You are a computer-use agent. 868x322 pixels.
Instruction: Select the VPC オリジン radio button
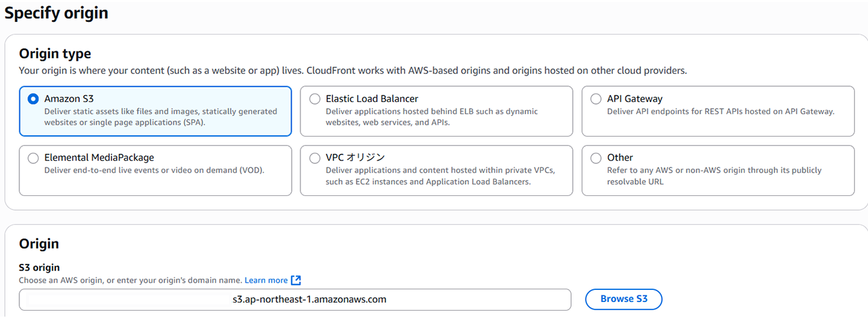pyautogui.click(x=314, y=158)
